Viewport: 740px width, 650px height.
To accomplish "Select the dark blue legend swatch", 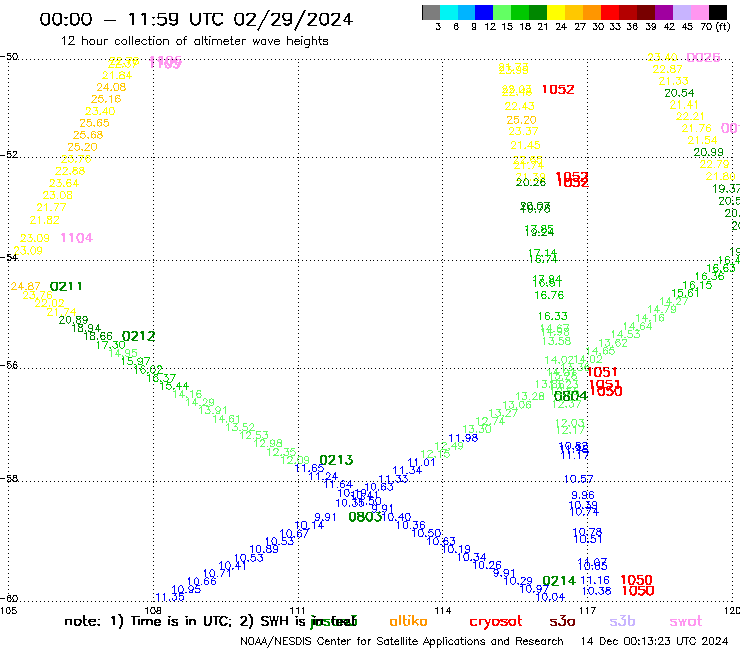I will [484, 12].
